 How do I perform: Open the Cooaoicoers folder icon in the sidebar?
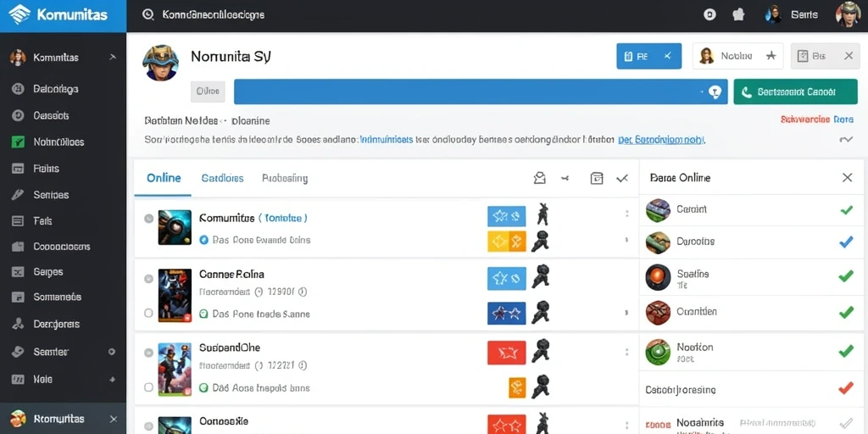(18, 247)
